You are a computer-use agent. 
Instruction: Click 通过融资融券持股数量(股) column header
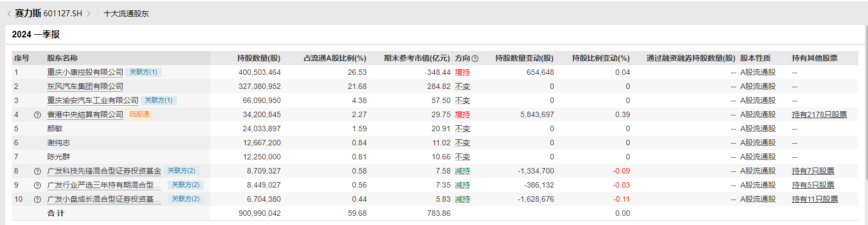click(691, 58)
